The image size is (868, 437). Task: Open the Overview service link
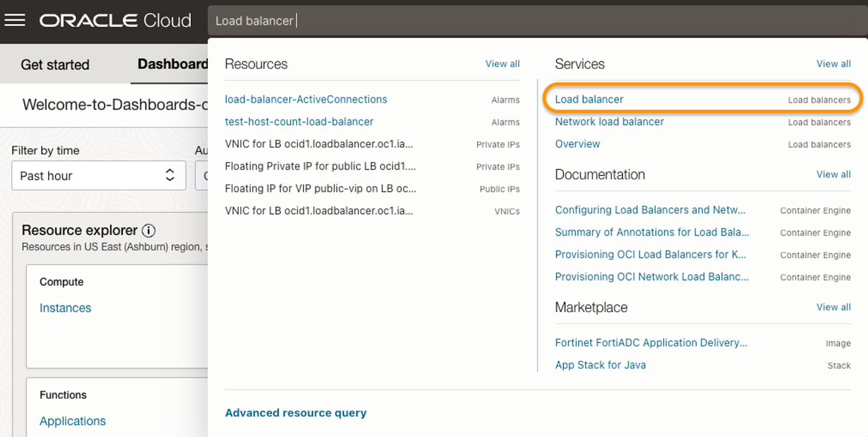coord(577,144)
